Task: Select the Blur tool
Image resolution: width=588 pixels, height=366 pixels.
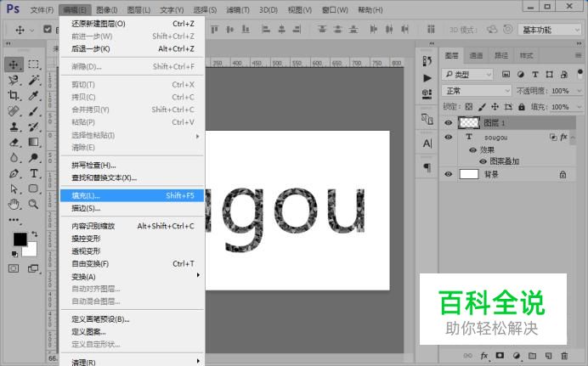Action: point(14,158)
